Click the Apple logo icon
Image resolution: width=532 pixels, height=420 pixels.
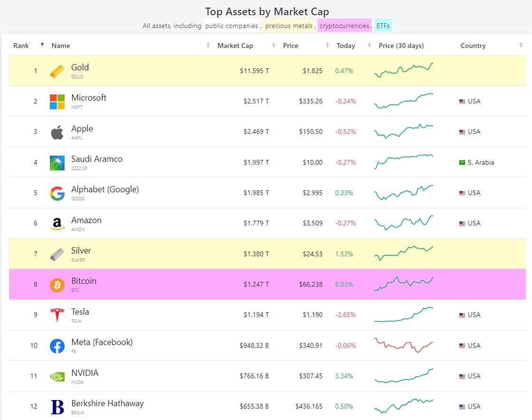pyautogui.click(x=57, y=132)
